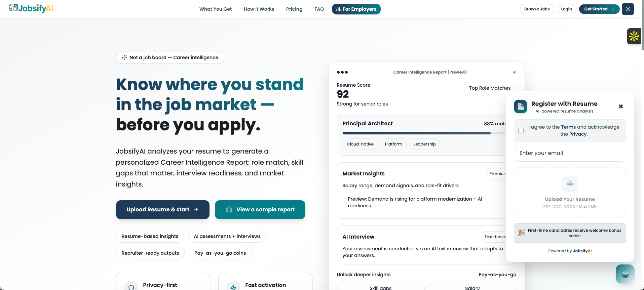
Task: Focus the Enter your email field
Action: point(569,153)
